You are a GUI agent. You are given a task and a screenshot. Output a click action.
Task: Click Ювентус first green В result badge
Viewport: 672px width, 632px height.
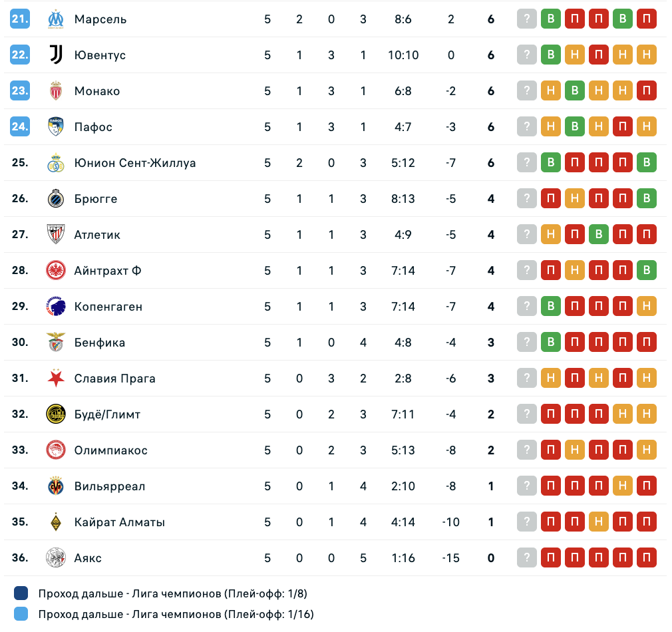click(550, 55)
